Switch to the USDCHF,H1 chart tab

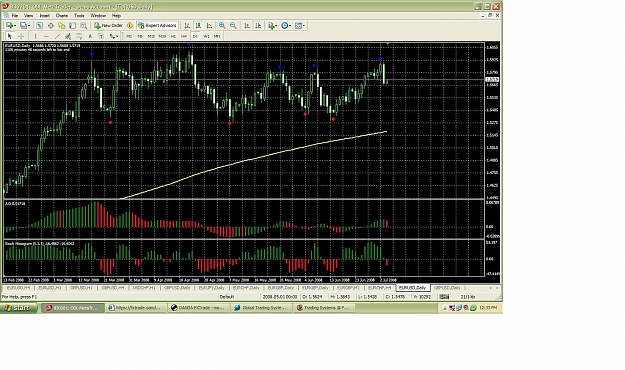coord(144,288)
